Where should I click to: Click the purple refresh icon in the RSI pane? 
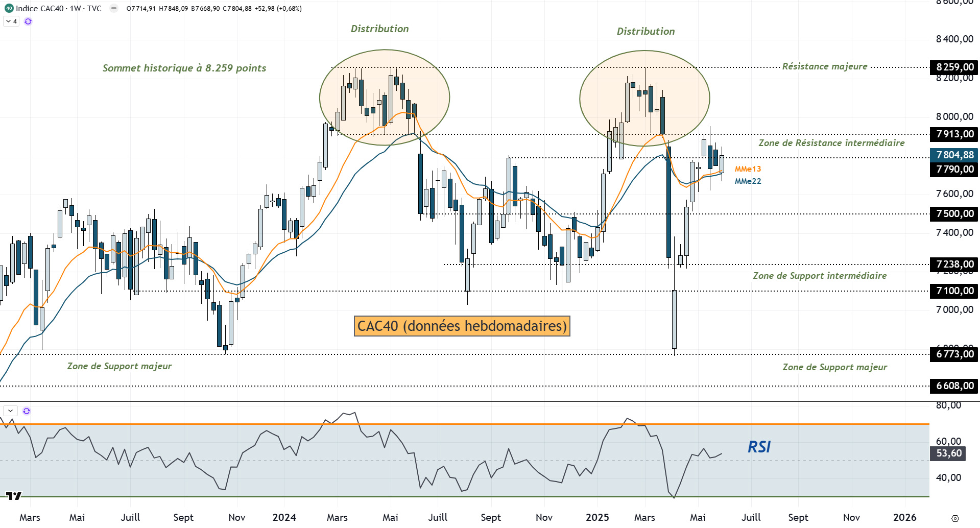point(27,411)
